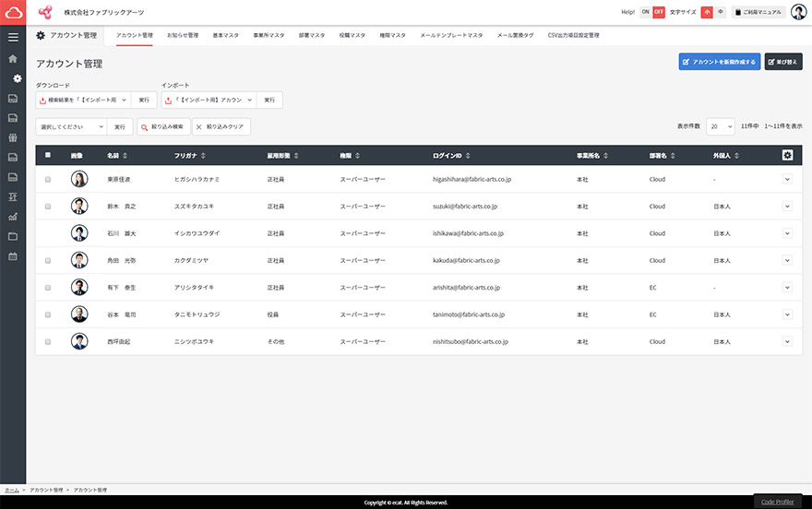The image size is (812, 509).
Task: Click the avatar photo in the tanimoto row
Action: pyautogui.click(x=79, y=314)
